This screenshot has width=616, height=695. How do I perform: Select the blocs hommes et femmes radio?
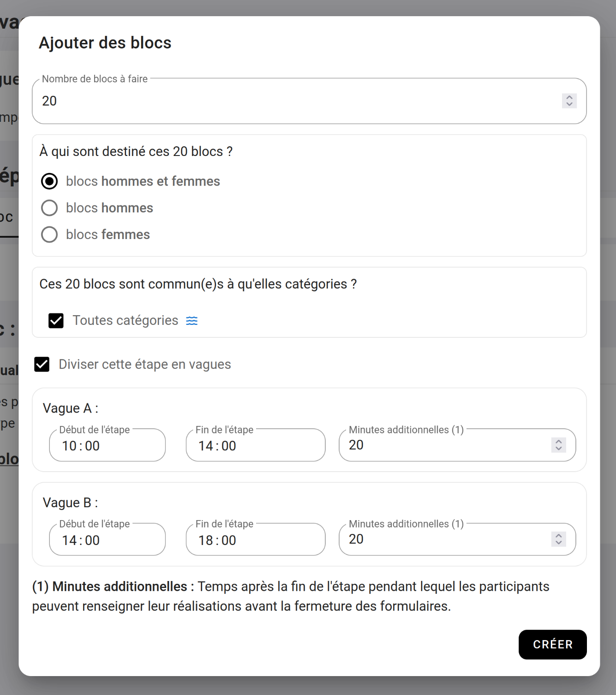pos(49,181)
